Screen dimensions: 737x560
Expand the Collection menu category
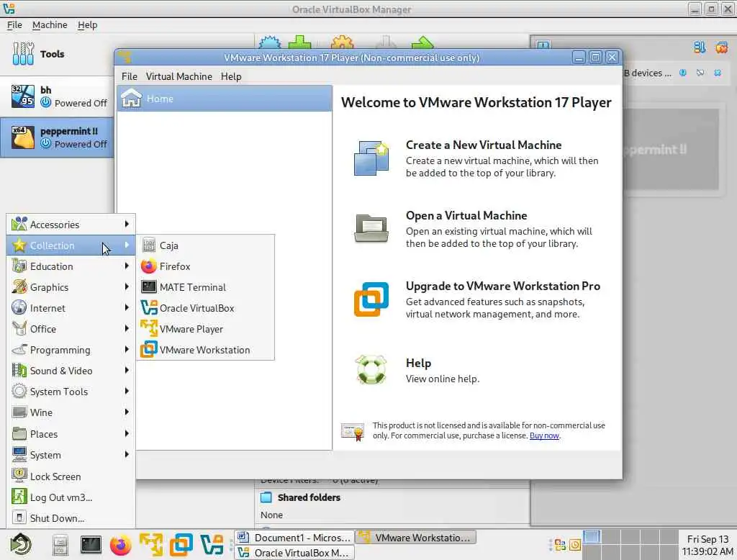71,245
